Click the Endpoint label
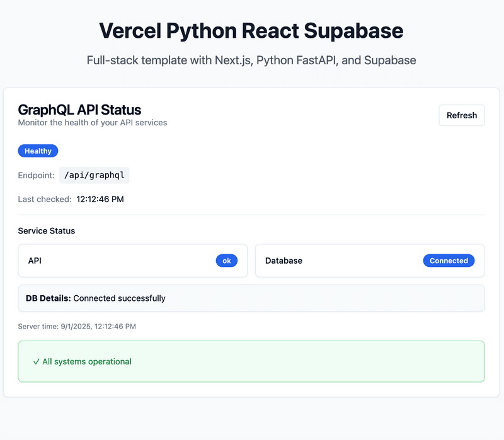 (37, 176)
